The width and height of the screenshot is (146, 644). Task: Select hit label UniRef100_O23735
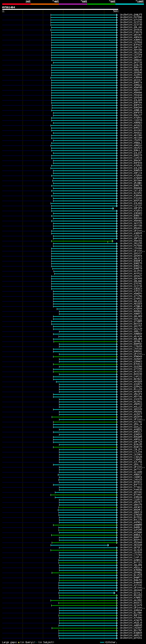point(131,25)
